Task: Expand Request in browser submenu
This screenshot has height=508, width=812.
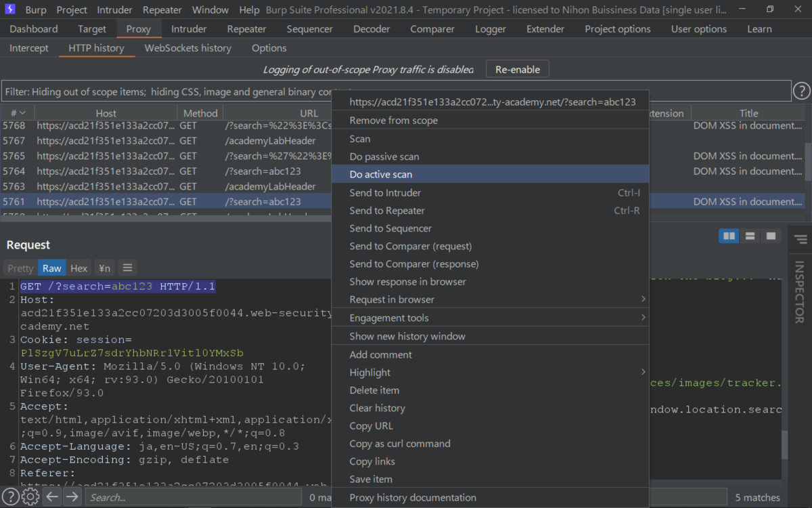Action: [x=489, y=299]
